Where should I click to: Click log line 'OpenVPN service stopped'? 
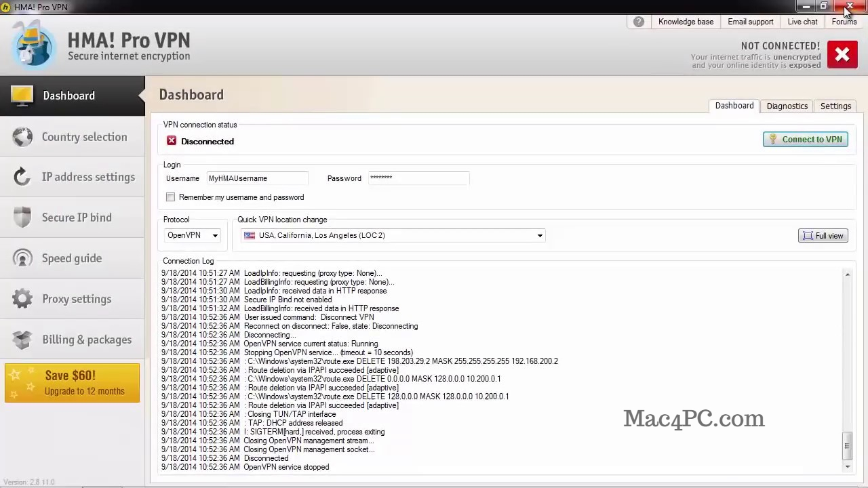click(245, 467)
